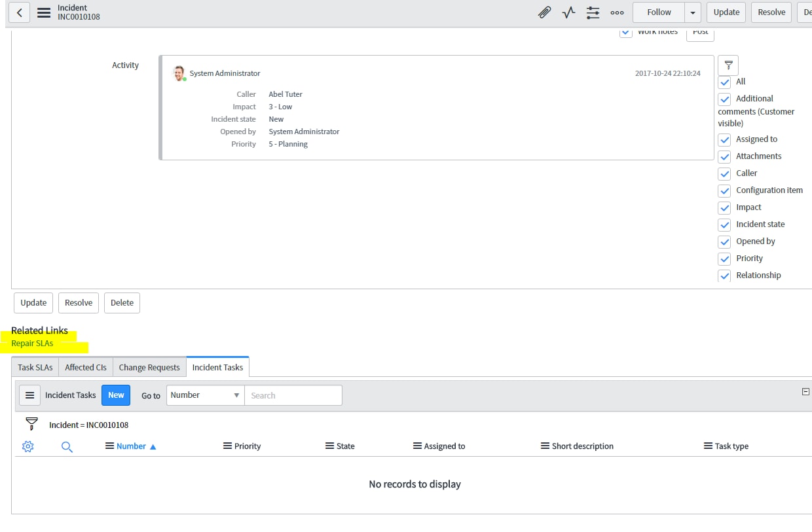Open form personalization sliders icon
This screenshot has width=812, height=532.
pos(593,12)
